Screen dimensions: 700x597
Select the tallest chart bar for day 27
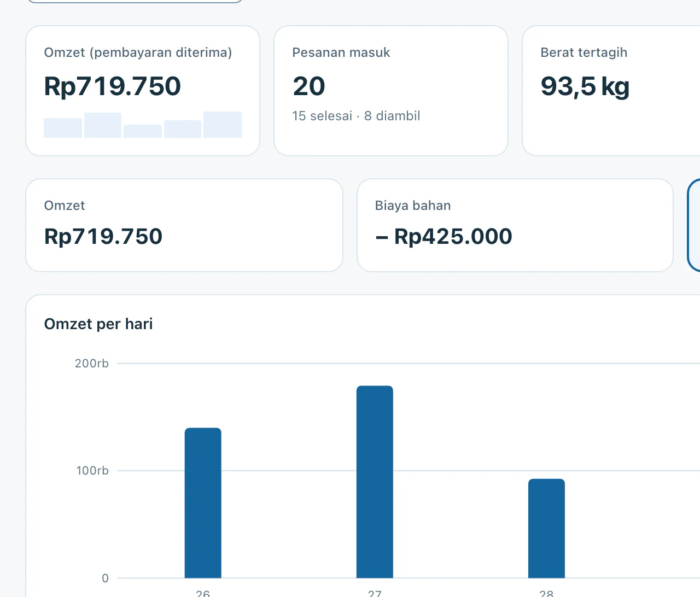(x=375, y=482)
